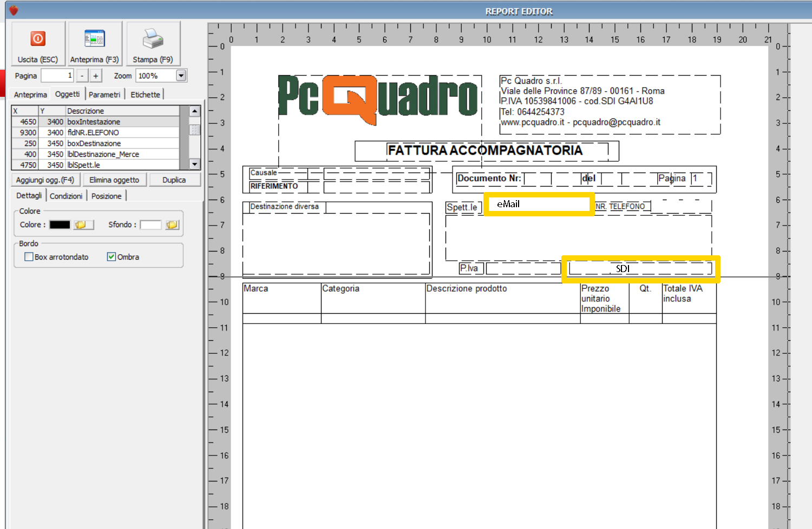812x529 pixels.
Task: Toggle the Box arrotondato checkbox
Action: [29, 257]
